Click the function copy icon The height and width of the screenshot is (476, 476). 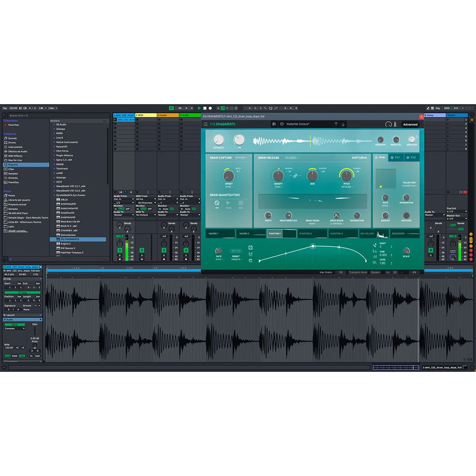pos(251,260)
